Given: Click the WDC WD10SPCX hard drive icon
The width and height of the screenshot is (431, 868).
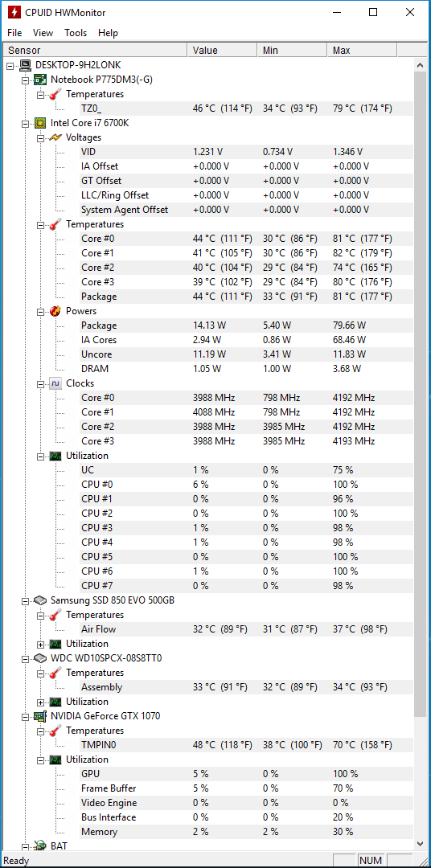Looking at the screenshot, I should (x=40, y=658).
